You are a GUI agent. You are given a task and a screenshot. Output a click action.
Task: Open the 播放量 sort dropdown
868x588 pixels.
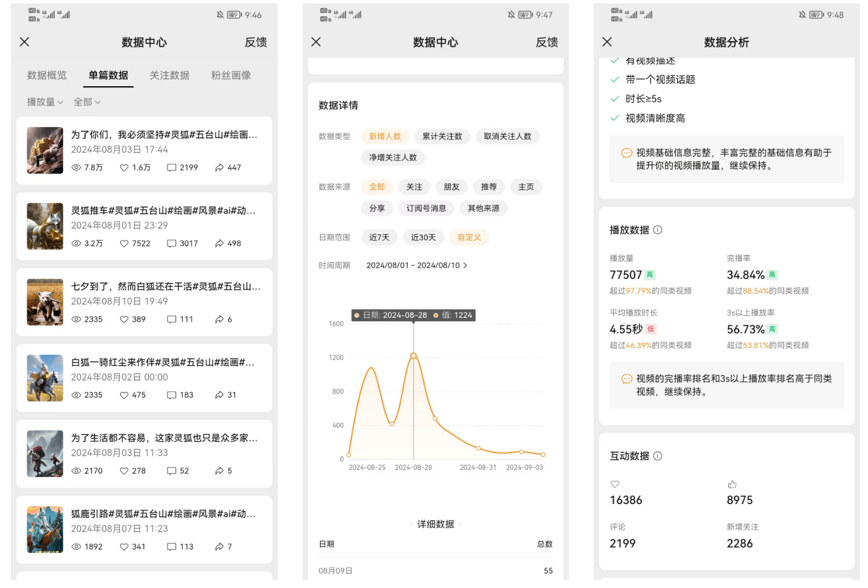pyautogui.click(x=45, y=102)
